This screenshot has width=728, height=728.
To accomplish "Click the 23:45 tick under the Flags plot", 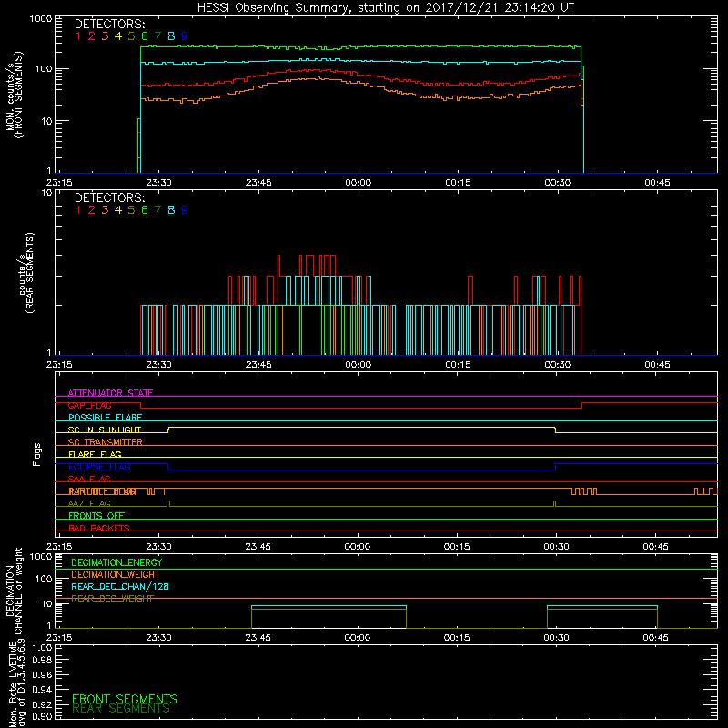I will click(258, 547).
